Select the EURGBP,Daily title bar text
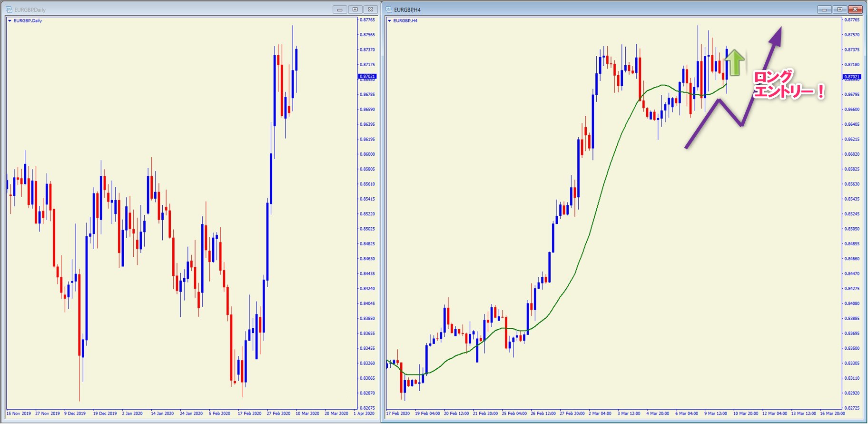868x424 pixels. [30, 10]
